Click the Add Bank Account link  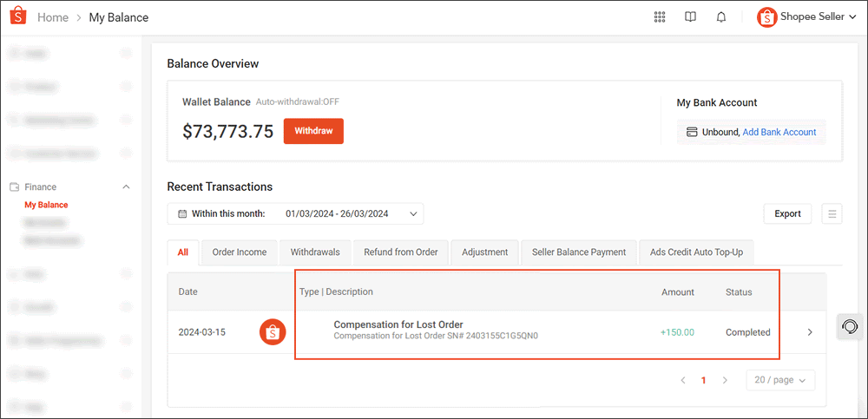(779, 132)
